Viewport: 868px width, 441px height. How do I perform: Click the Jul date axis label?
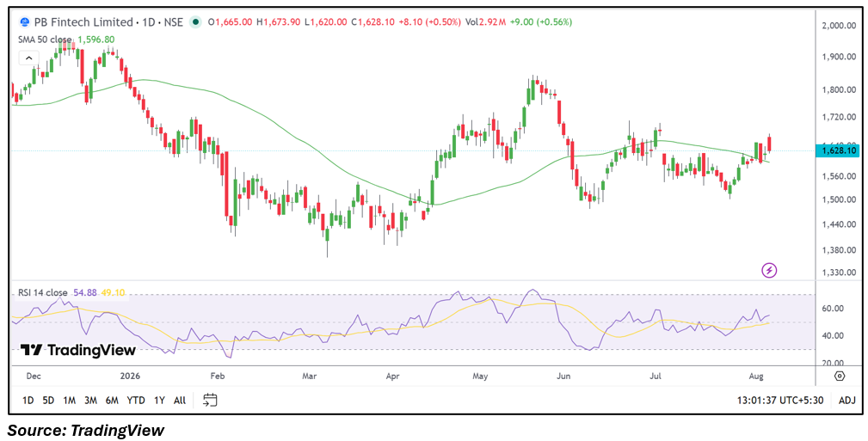click(x=656, y=377)
